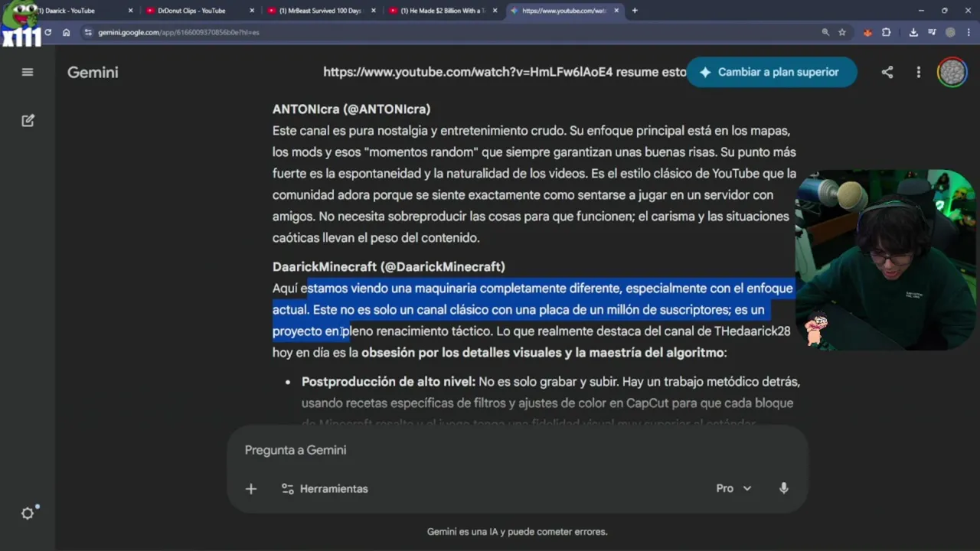Click the browser profile avatar in toolbar
This screenshot has height=551, width=980.
(x=950, y=32)
